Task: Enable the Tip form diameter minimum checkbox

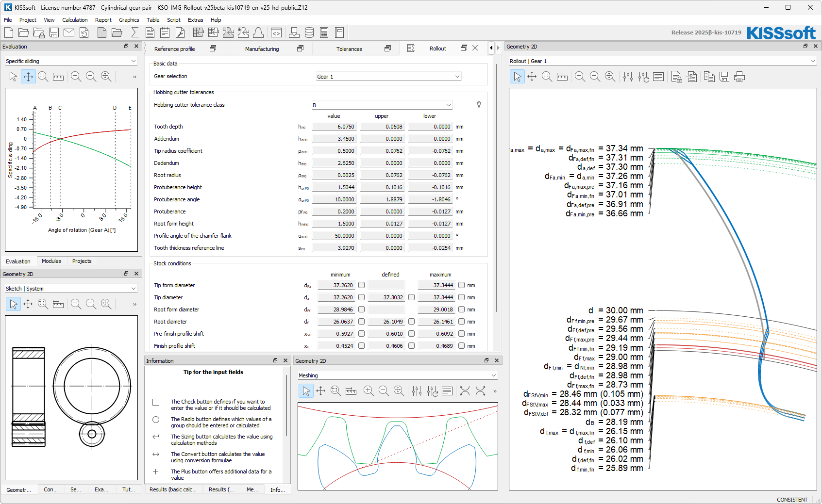Action: pyautogui.click(x=361, y=285)
